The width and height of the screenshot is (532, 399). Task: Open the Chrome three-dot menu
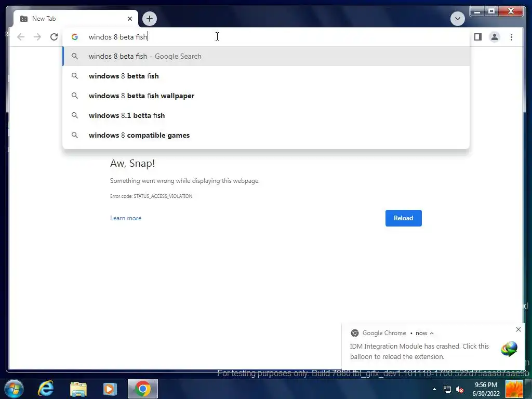pyautogui.click(x=511, y=37)
